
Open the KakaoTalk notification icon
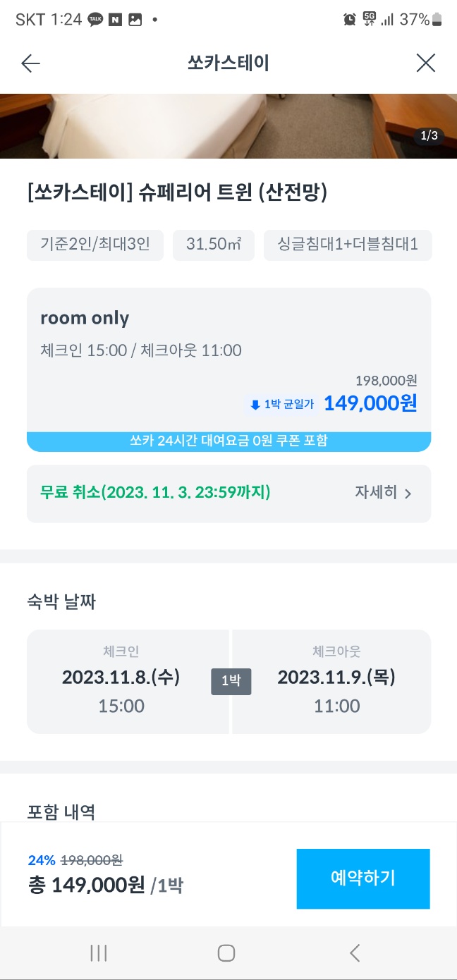95,20
